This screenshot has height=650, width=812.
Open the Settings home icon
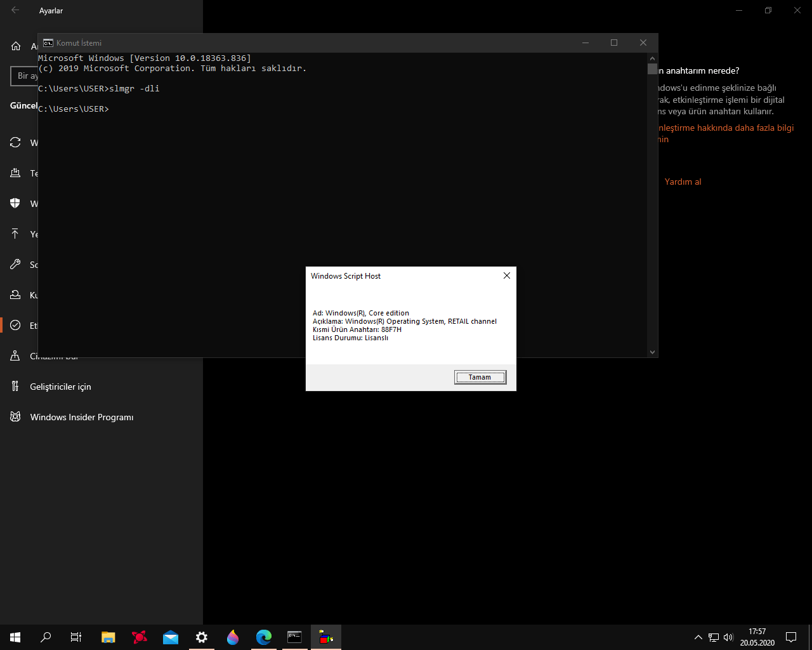(16, 46)
